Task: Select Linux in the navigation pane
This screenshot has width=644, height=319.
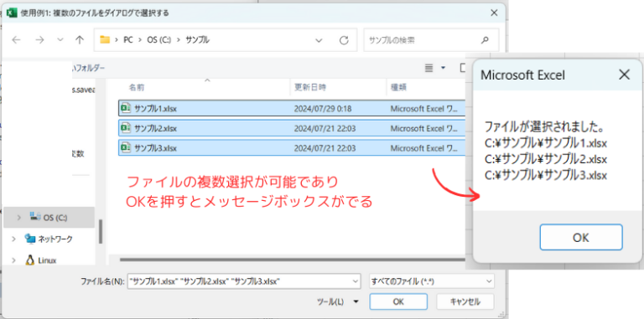Action: click(x=47, y=260)
